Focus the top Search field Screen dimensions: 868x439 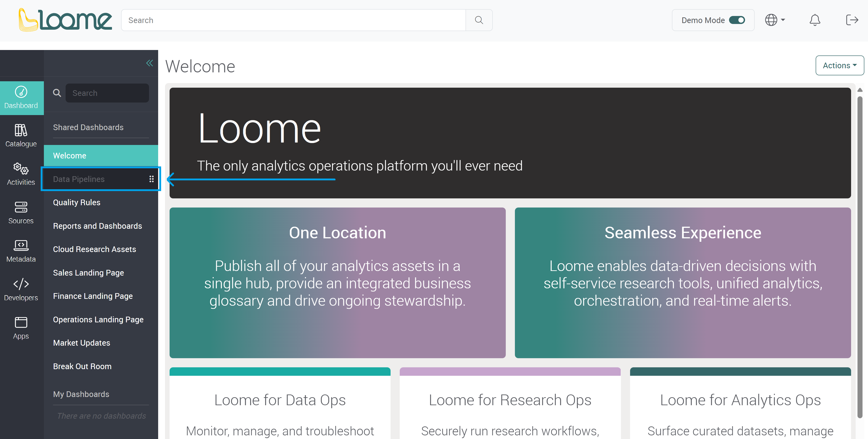tap(293, 20)
